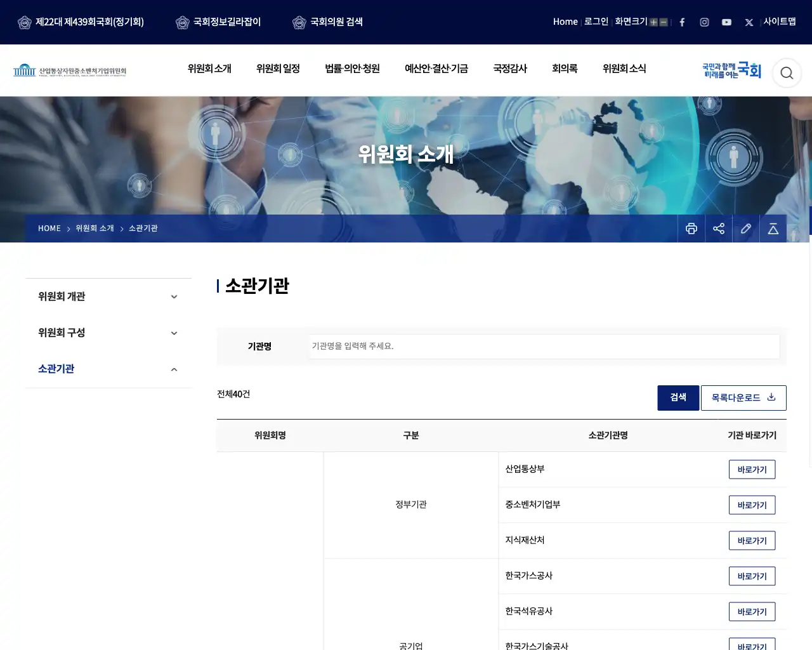
Task: Open the 회의록 menu
Action: point(565,69)
